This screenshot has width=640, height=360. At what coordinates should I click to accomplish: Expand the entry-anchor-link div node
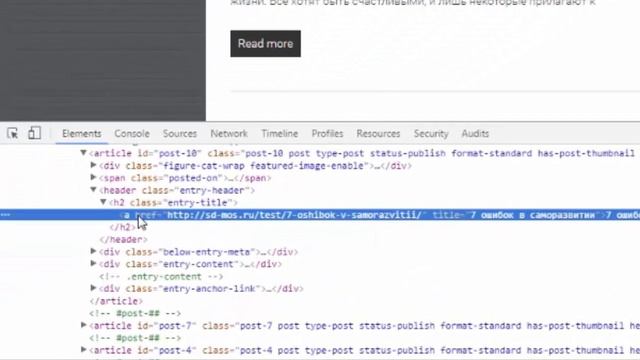pyautogui.click(x=93, y=288)
